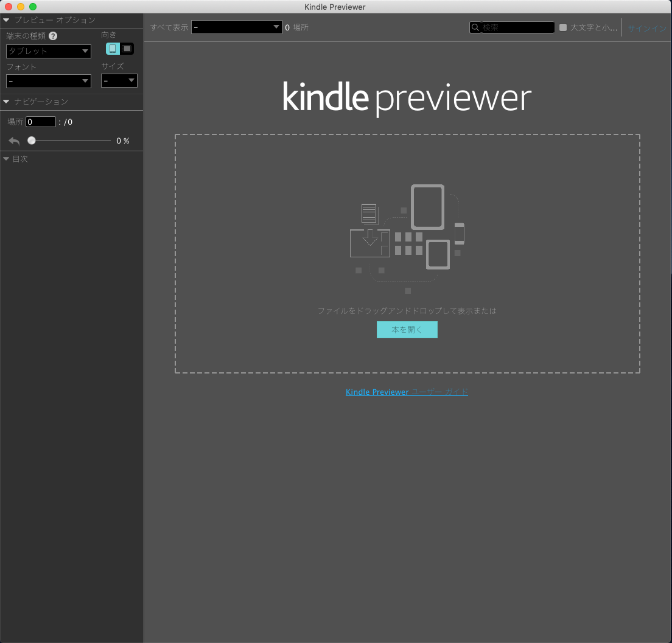
Task: Toggle the case sensitive 大文字と小 checkbox
Action: tap(563, 27)
